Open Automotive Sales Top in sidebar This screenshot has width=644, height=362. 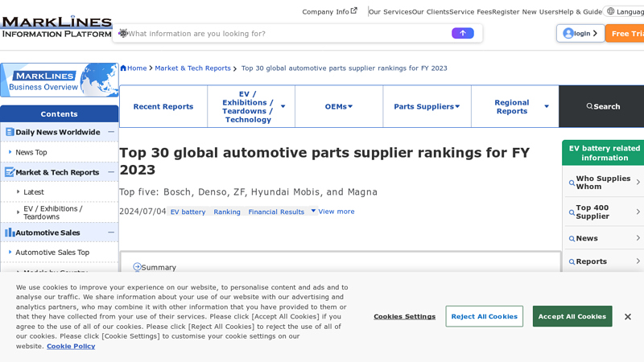pos(52,253)
